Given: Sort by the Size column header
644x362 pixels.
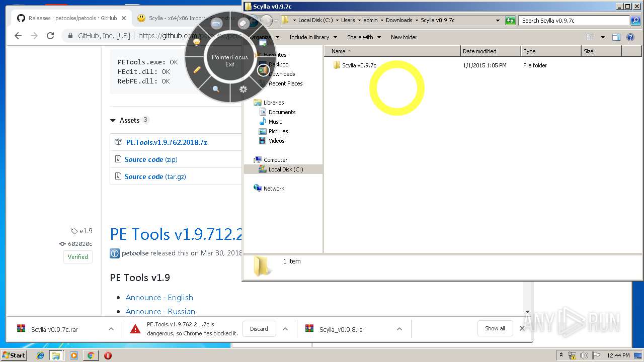Looking at the screenshot, I should click(601, 51).
